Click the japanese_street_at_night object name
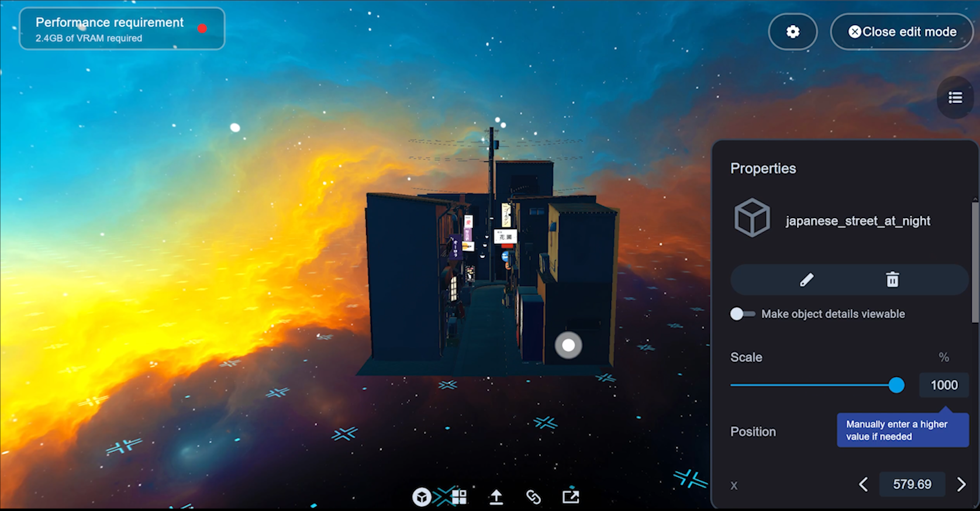Image resolution: width=980 pixels, height=511 pixels. 857,221
